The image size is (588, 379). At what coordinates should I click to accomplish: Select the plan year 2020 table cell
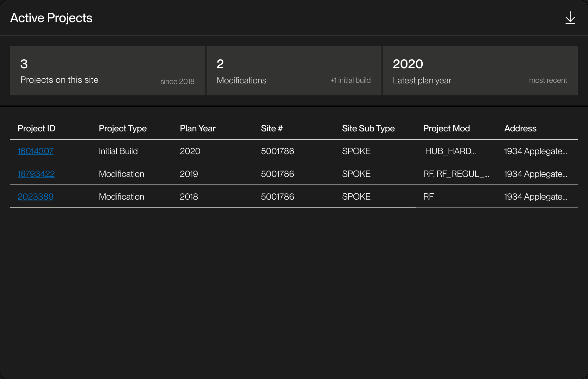click(190, 151)
